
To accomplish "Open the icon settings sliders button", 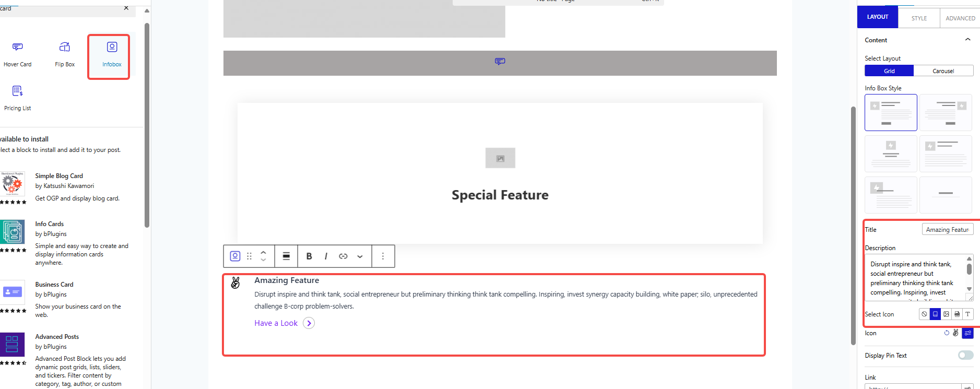I will pyautogui.click(x=967, y=333).
